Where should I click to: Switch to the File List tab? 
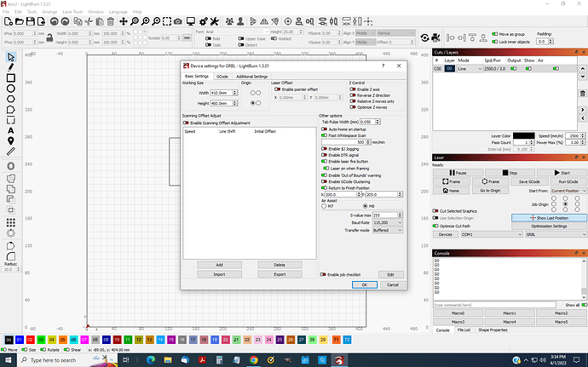pyautogui.click(x=464, y=330)
